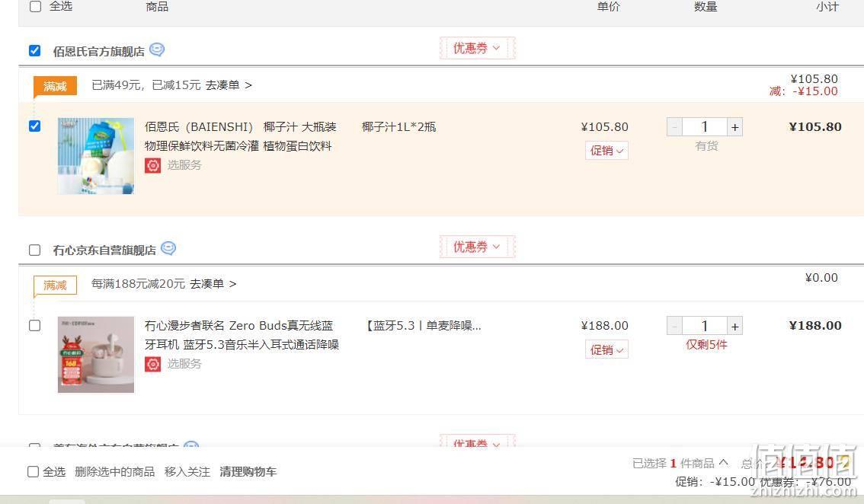
Task: Open 促销 dropdown under ¥188.00 price
Action: coord(606,349)
